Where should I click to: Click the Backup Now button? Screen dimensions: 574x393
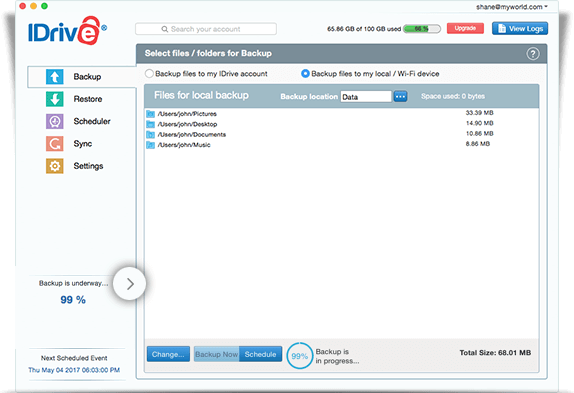point(217,354)
